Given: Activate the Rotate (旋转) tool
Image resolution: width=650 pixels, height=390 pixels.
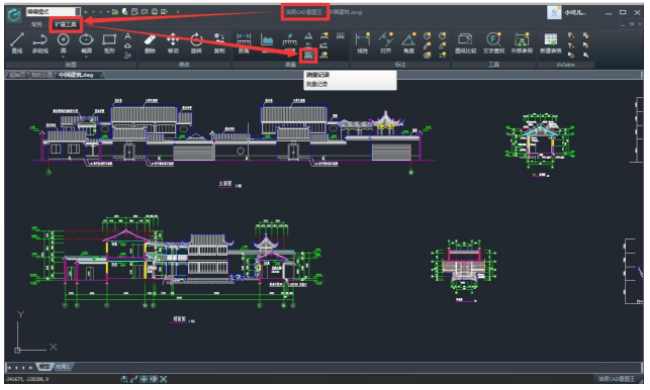Looking at the screenshot, I should (x=196, y=43).
